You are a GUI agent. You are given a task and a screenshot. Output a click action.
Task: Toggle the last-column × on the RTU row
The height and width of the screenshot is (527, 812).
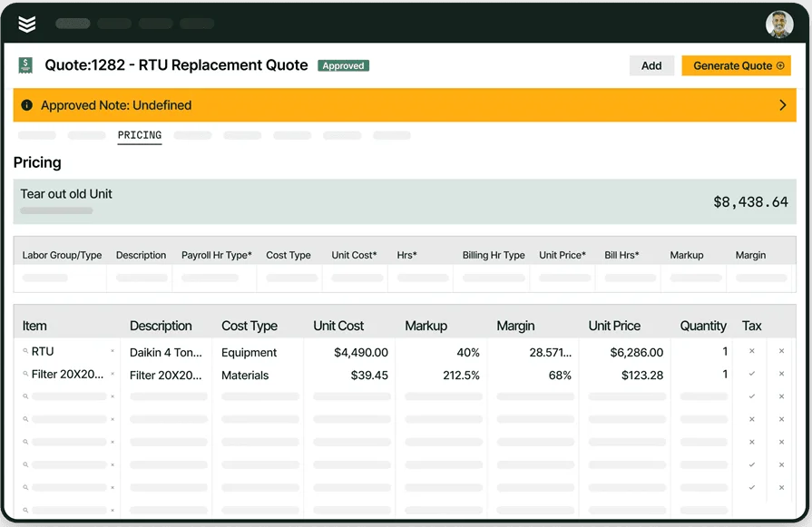(781, 352)
